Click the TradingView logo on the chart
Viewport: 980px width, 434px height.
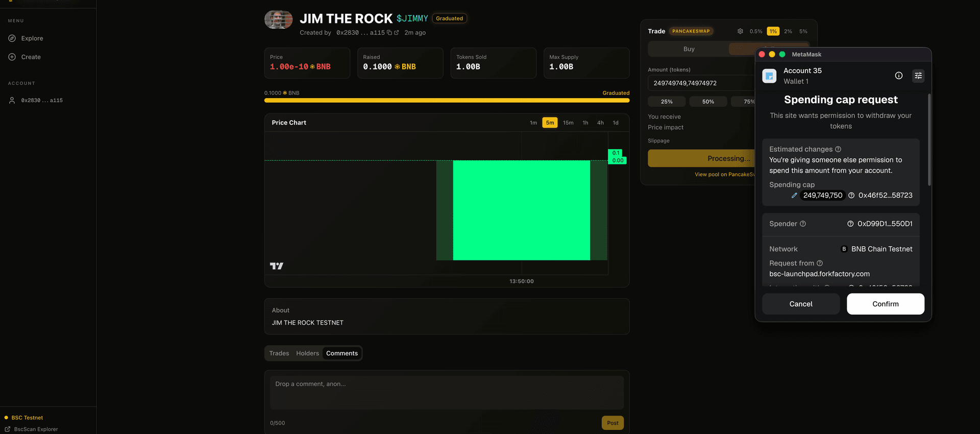tap(276, 266)
